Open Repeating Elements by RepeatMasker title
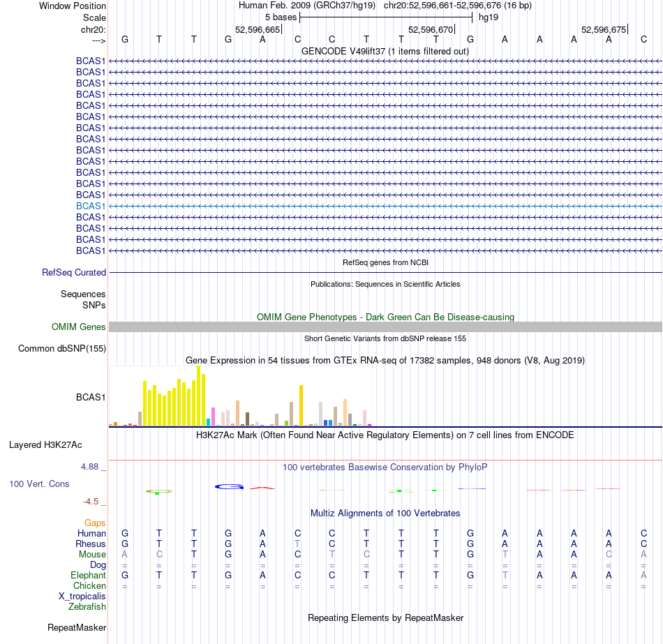Screen dimensions: 663x644 385,617
